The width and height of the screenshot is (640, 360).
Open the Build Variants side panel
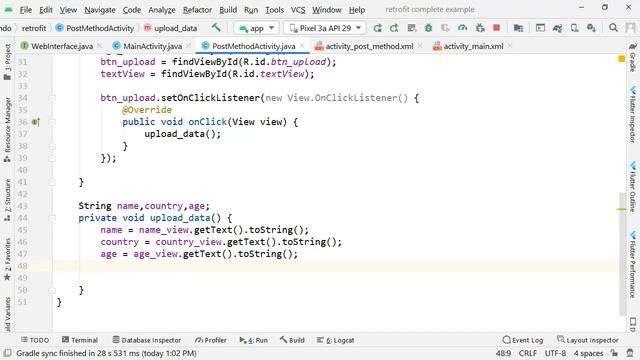[7, 315]
